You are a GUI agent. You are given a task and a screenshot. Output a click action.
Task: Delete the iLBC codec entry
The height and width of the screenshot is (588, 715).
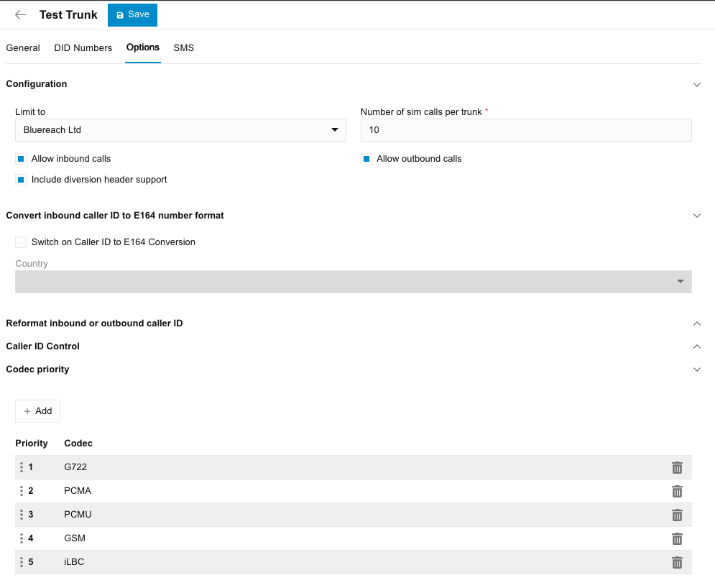click(x=676, y=563)
